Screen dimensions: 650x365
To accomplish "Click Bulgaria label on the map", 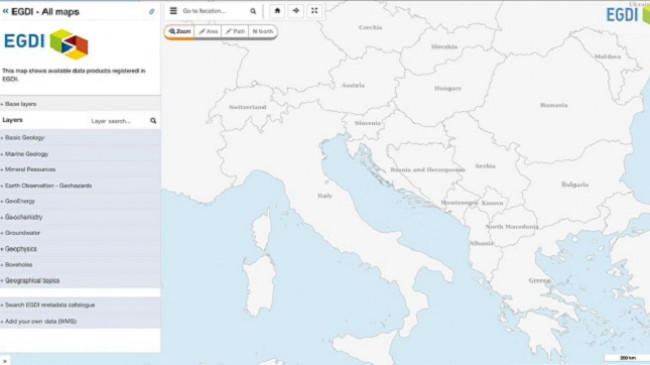I will 575,185.
